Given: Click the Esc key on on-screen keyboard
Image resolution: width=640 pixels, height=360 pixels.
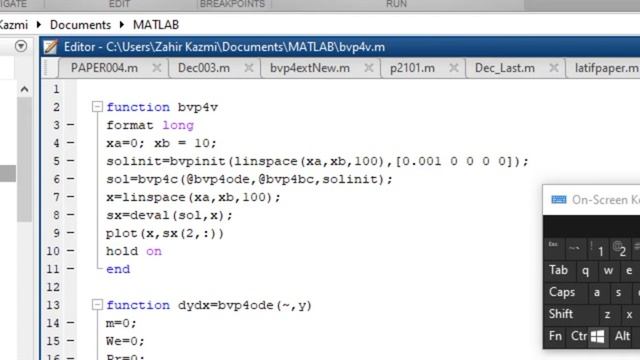Looking at the screenshot, I should pyautogui.click(x=553, y=249).
